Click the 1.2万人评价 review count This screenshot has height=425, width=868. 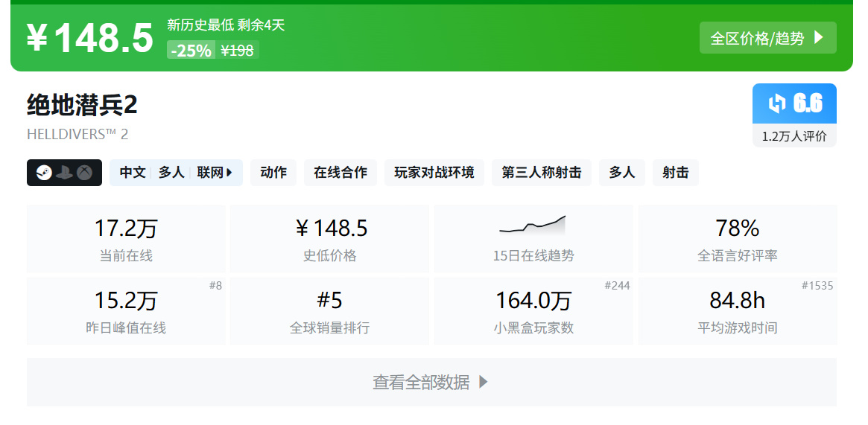(x=794, y=136)
